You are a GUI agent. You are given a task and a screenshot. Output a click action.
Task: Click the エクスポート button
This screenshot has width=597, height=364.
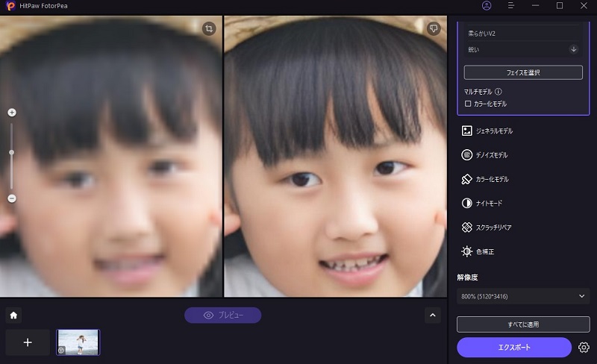pyautogui.click(x=514, y=348)
